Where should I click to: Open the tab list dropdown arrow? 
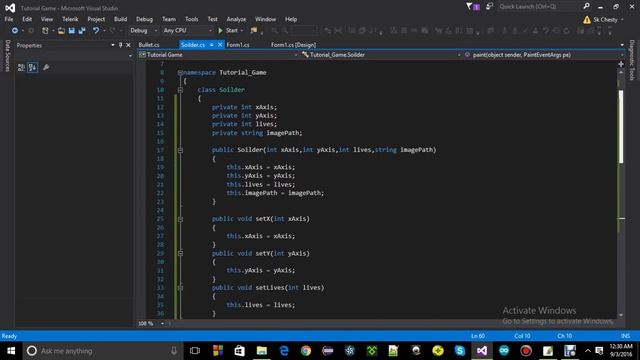[x=622, y=45]
